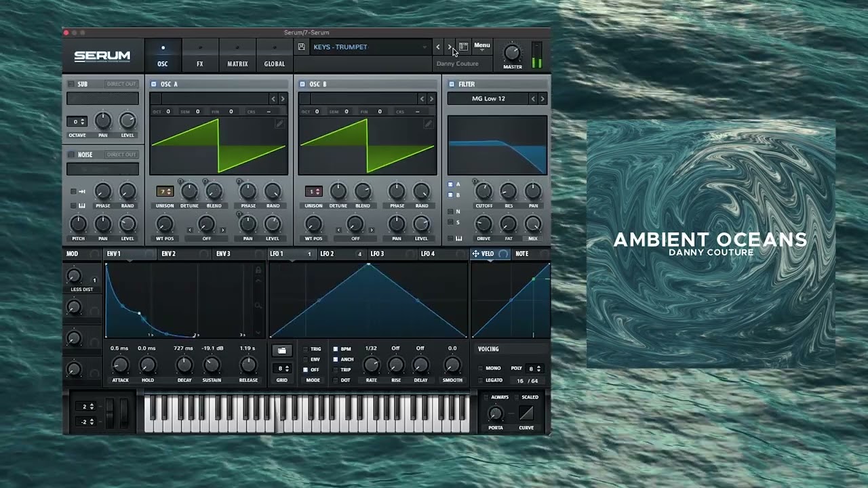This screenshot has width=868, height=488.
Task: Go to the previous preset arrow
Action: coord(438,47)
